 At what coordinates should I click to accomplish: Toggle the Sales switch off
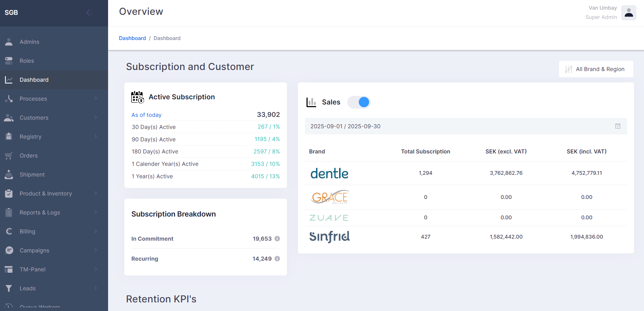pyautogui.click(x=359, y=102)
